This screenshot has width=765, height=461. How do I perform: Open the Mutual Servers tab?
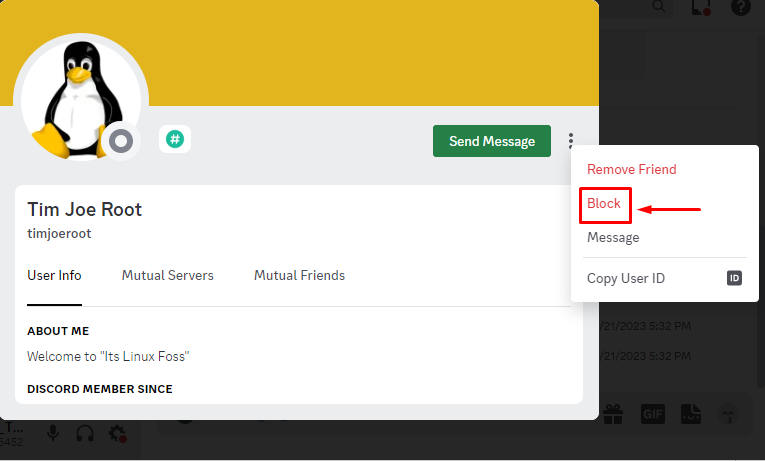(x=167, y=276)
